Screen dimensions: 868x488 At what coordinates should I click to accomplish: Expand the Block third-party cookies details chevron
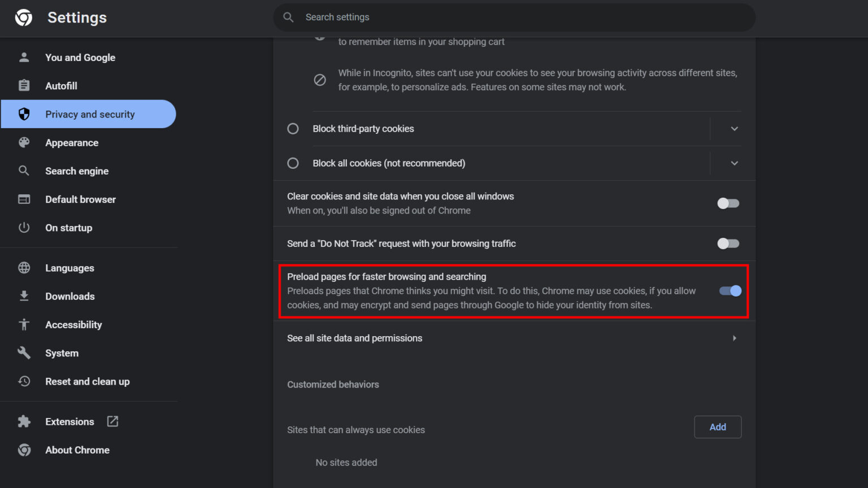click(734, 129)
